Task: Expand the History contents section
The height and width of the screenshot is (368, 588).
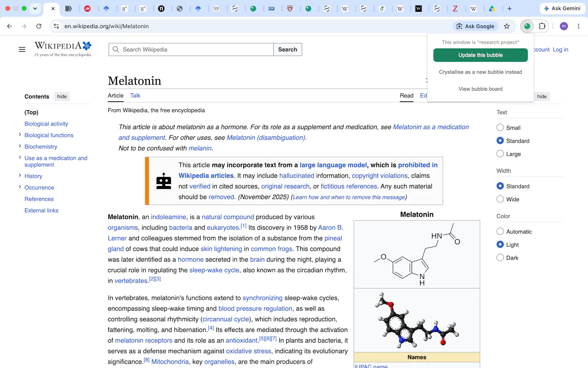Action: (x=20, y=176)
